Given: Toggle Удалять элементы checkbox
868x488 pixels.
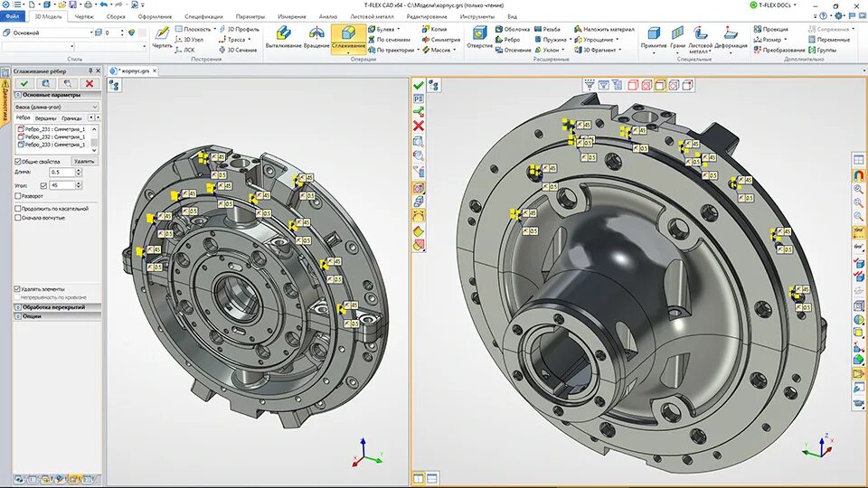Looking at the screenshot, I should (17, 289).
